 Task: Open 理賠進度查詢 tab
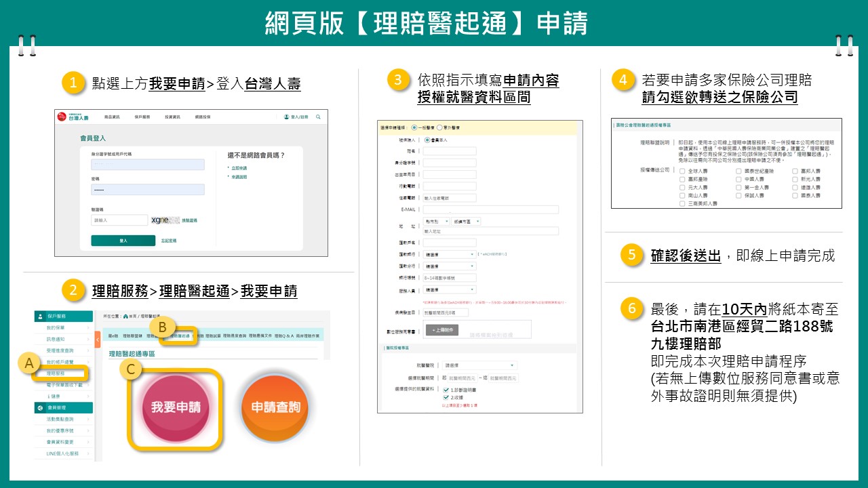coord(235,335)
